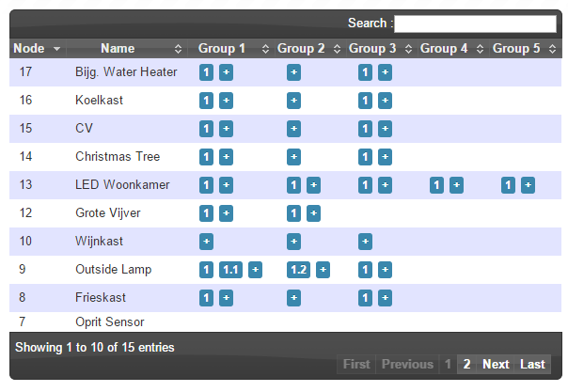
Task: Click plus icon in LED Woonkamer Group 5
Action: tap(528, 185)
